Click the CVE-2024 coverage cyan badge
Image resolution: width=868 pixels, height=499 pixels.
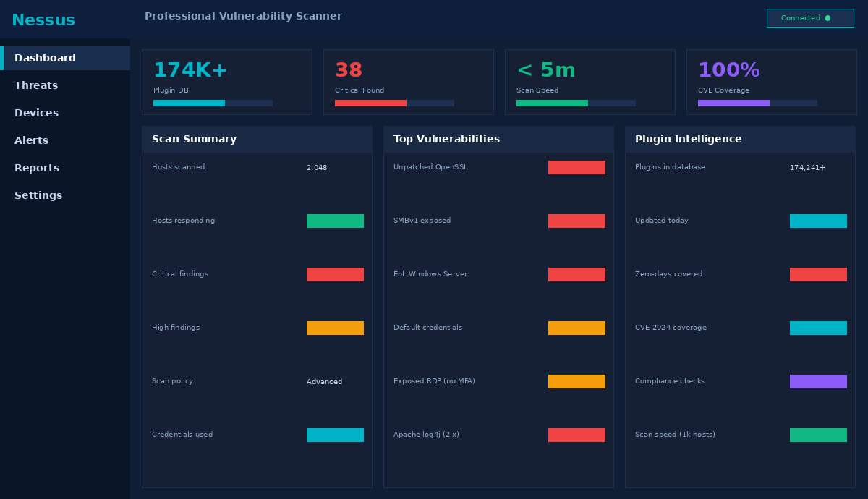(818, 328)
